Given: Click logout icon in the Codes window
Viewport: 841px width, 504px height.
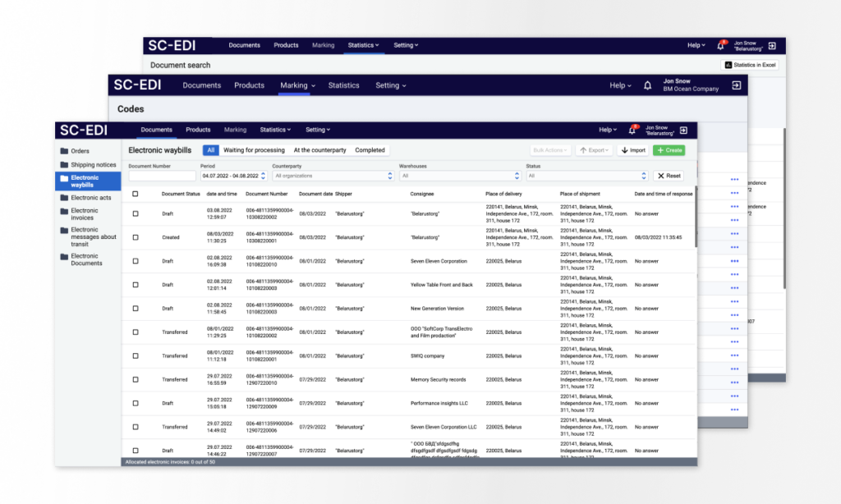Looking at the screenshot, I should (x=736, y=85).
